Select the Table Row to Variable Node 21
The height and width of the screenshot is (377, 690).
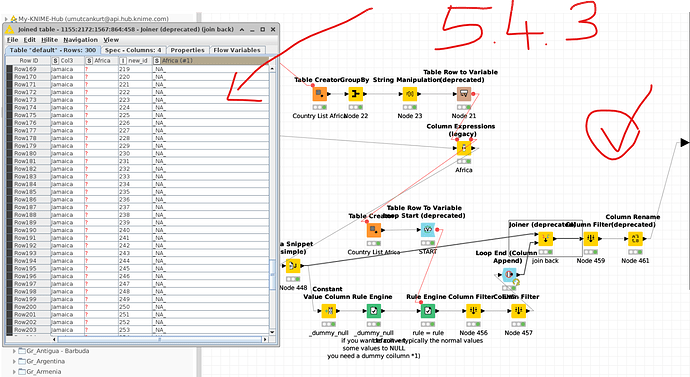pyautogui.click(x=464, y=94)
